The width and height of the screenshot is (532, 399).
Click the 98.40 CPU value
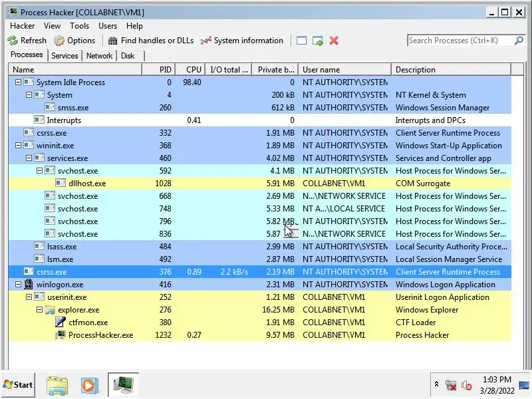[x=192, y=82]
